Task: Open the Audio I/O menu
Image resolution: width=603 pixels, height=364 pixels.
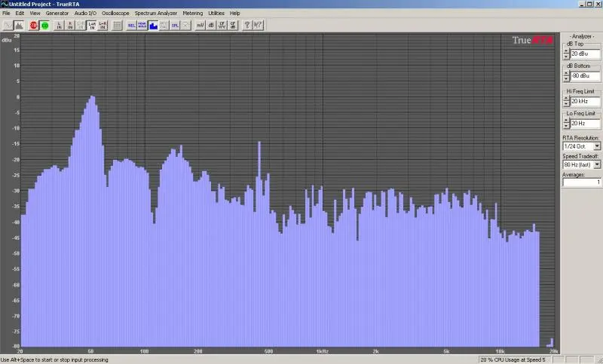Action: tap(85, 14)
